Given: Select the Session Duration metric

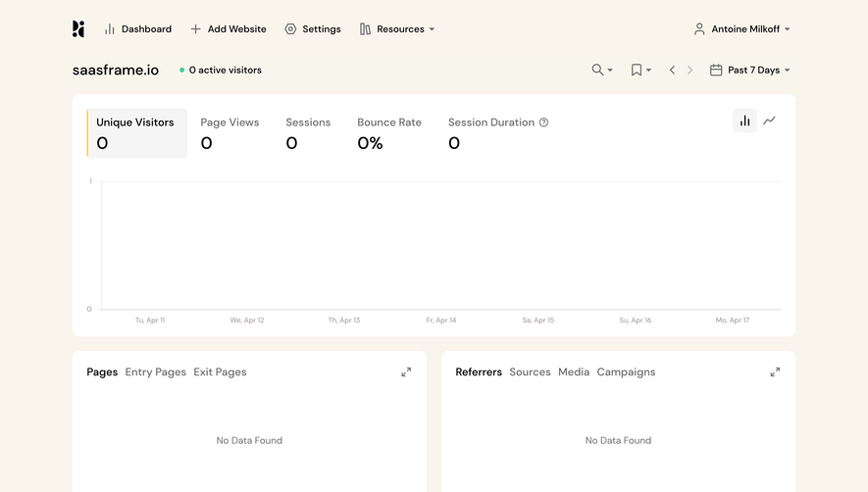Looking at the screenshot, I should [x=497, y=133].
